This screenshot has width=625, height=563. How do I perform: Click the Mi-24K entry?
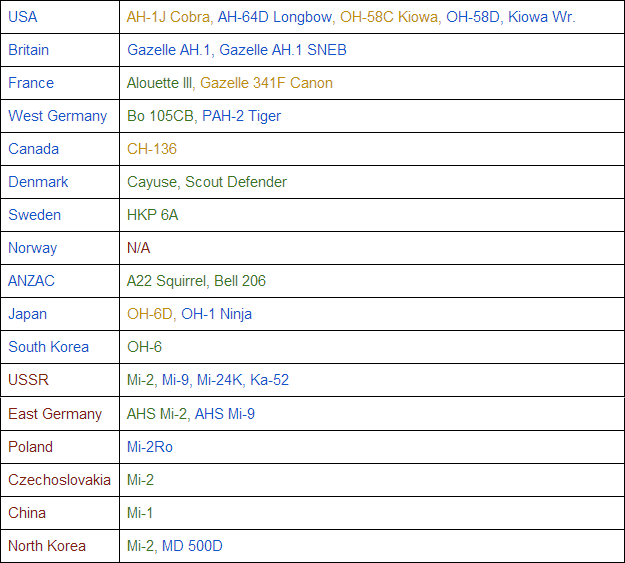click(x=219, y=380)
